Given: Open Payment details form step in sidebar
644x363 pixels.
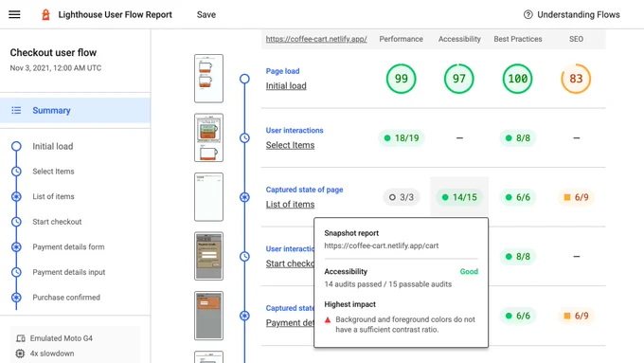Looking at the screenshot, I should pos(68,247).
